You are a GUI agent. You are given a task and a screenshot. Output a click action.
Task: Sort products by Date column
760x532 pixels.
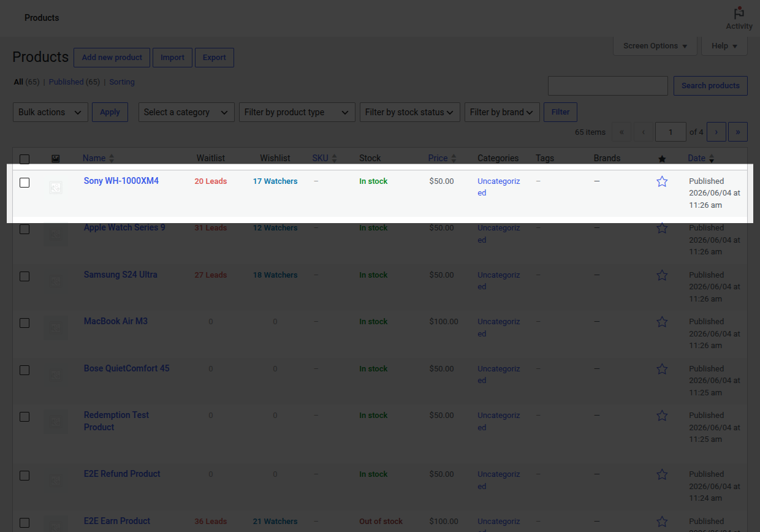[701, 158]
